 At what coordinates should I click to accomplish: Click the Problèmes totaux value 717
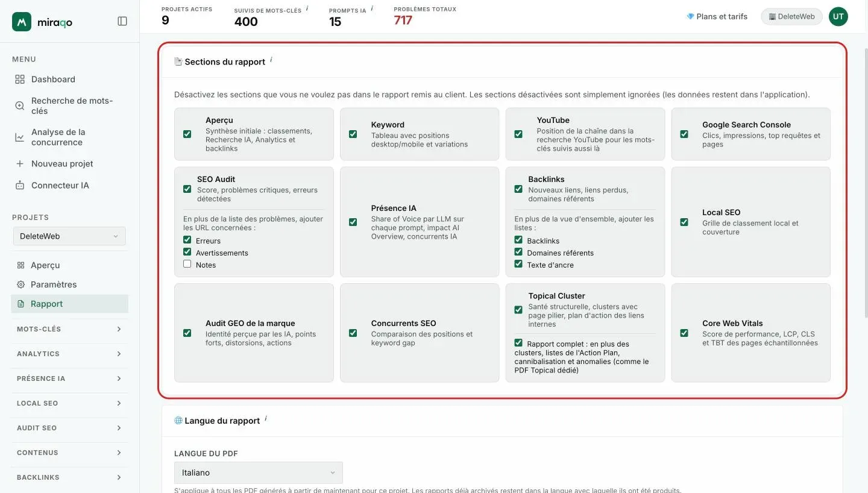(x=403, y=20)
